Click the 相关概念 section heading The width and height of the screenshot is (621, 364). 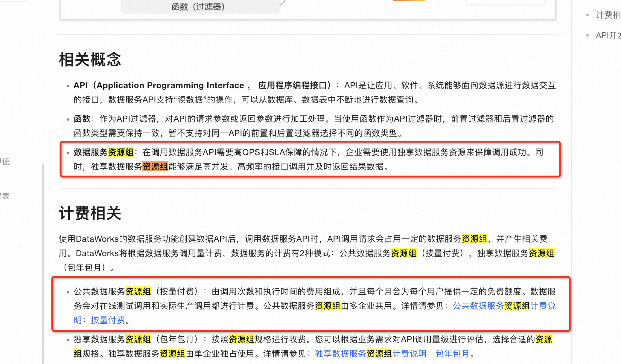(90, 59)
